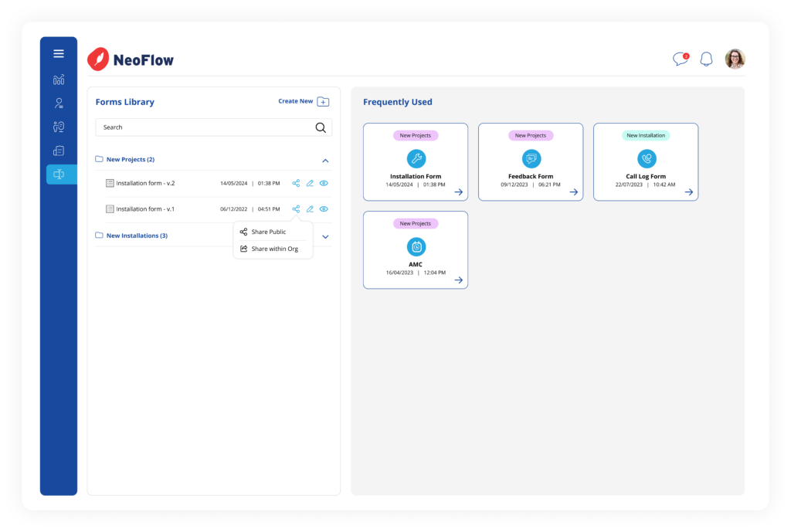Collapse the New Projects folder chevron
791x532 pixels.
click(x=325, y=161)
